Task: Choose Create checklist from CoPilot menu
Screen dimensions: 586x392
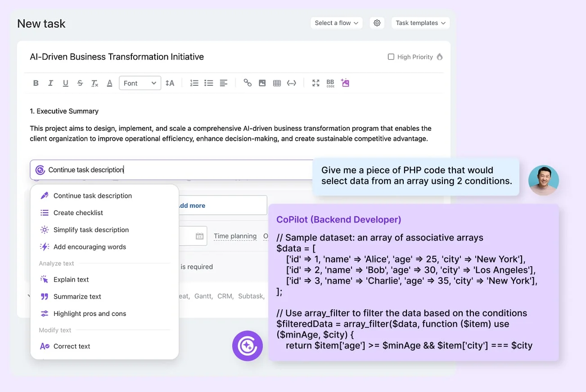Action: pyautogui.click(x=78, y=213)
